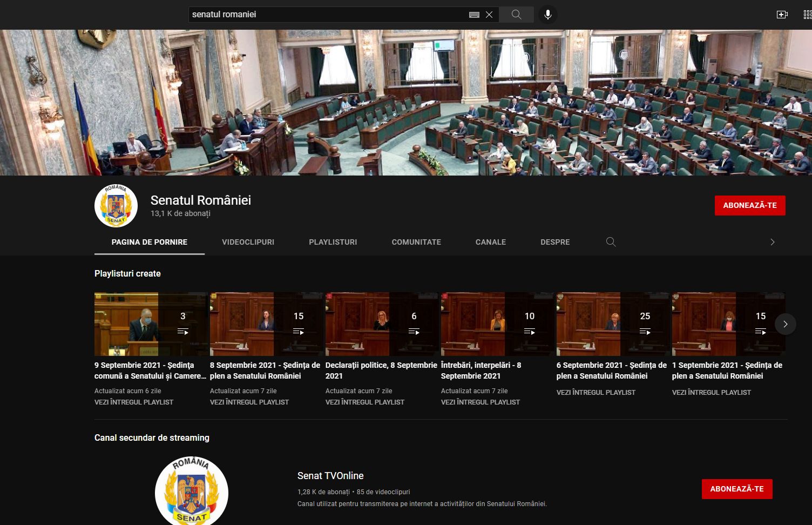
Task: Click playlist icon on 6 Septembrie thumbnail
Action: [x=645, y=332]
